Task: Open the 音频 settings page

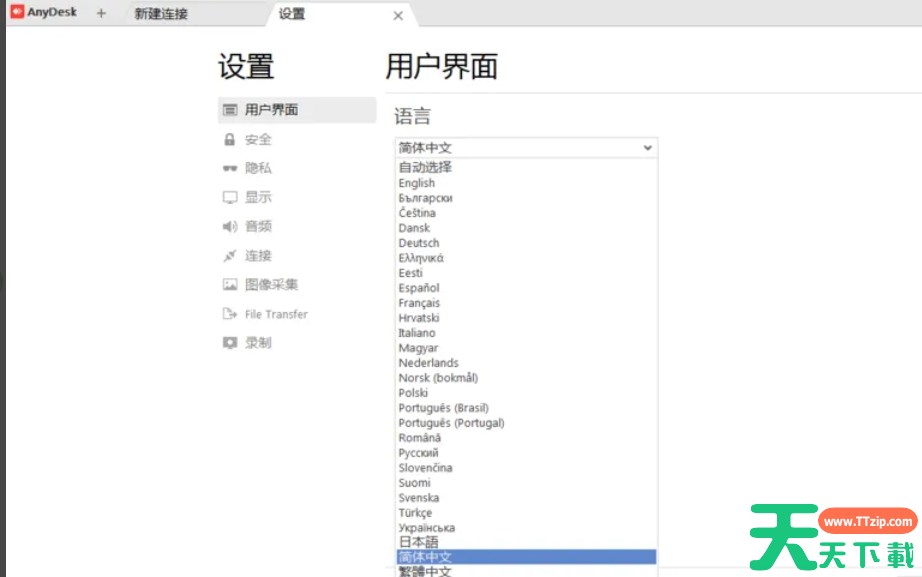Action: coord(258,226)
